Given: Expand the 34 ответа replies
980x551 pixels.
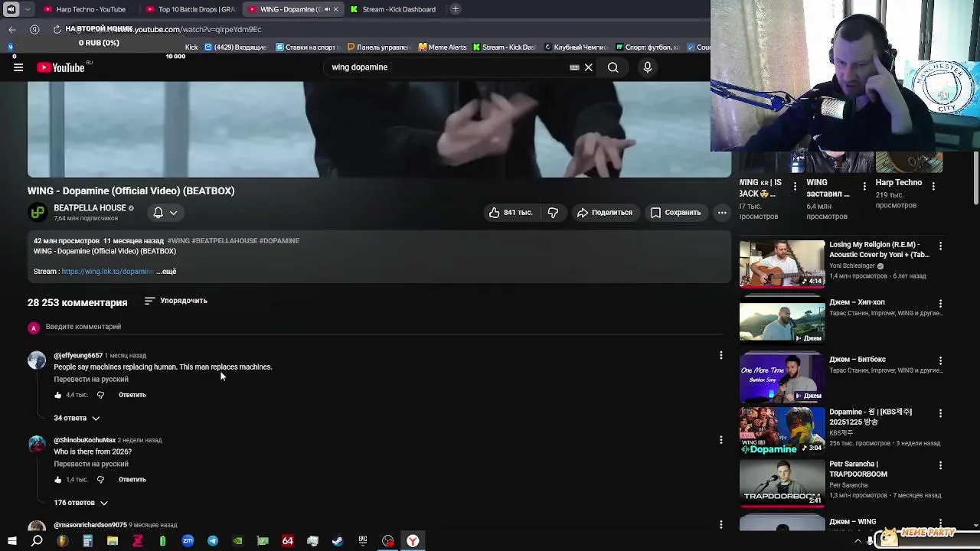Looking at the screenshot, I should tap(77, 419).
